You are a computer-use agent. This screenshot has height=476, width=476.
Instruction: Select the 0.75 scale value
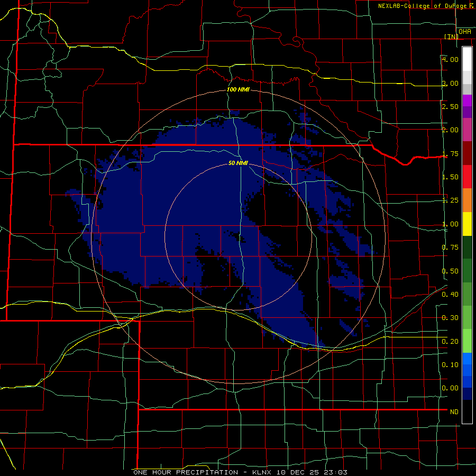pos(450,248)
